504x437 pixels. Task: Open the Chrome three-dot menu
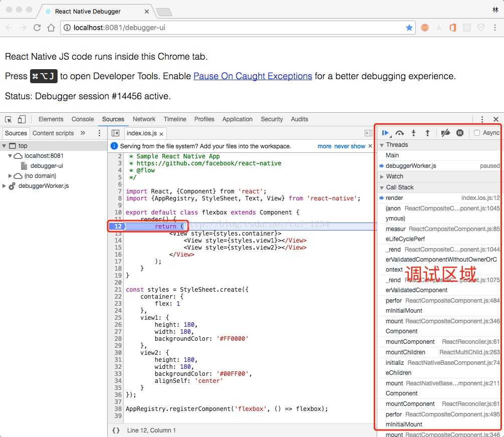[x=494, y=28]
